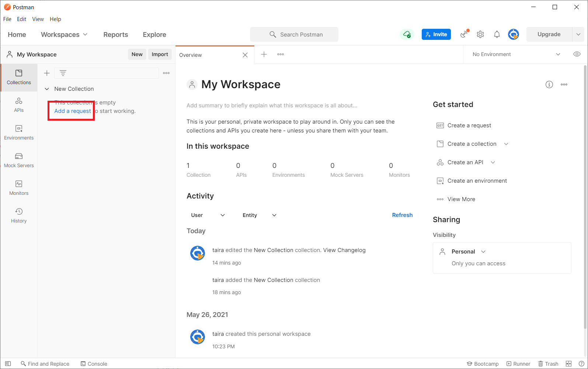Click the sync status cloud icon
The height and width of the screenshot is (369, 588).
point(407,34)
